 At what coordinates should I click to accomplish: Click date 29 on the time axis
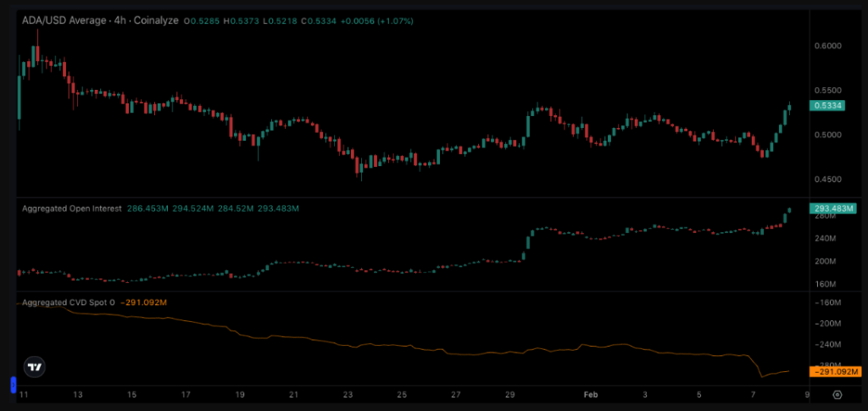(x=509, y=394)
